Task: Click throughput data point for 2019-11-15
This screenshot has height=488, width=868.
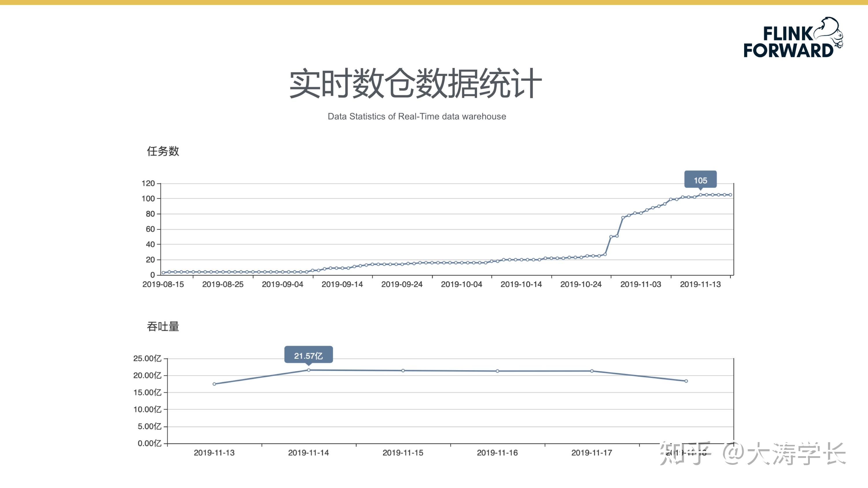Action: coord(403,371)
